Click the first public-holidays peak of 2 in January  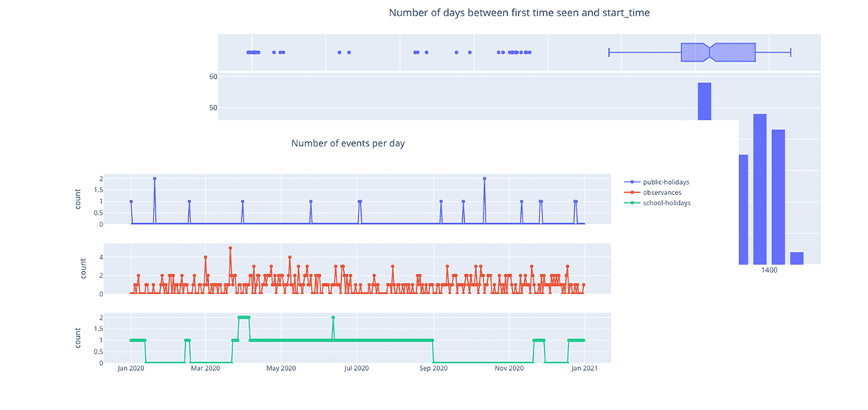(x=154, y=178)
